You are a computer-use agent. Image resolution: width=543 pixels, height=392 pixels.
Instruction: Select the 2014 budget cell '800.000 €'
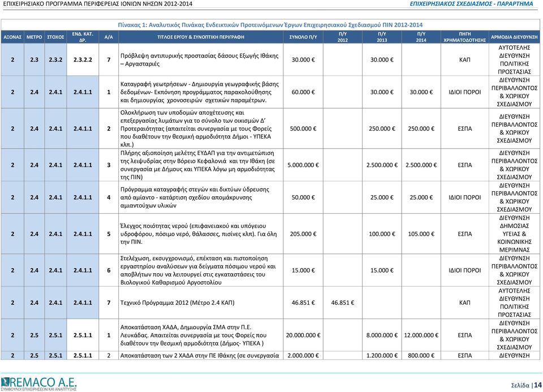421,356
